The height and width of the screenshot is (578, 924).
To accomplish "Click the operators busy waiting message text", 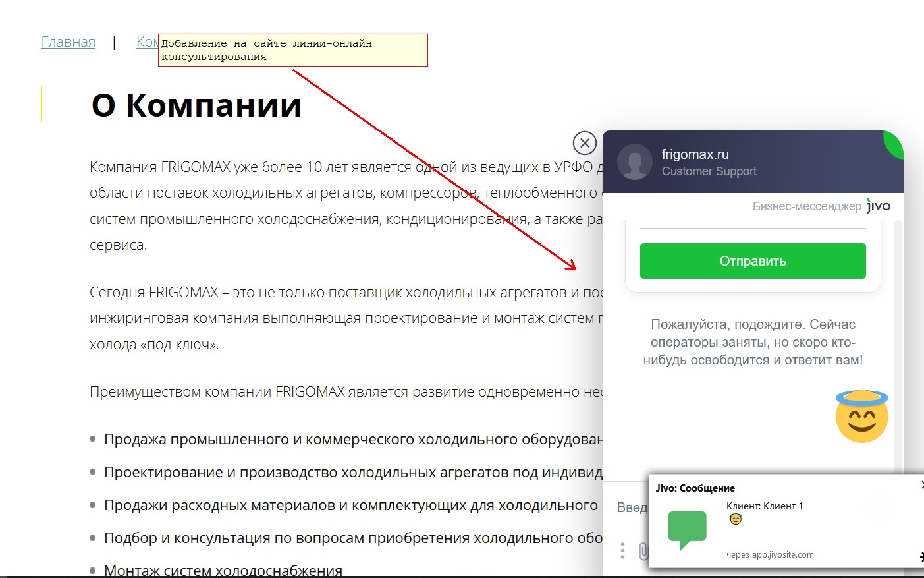I will click(x=752, y=342).
